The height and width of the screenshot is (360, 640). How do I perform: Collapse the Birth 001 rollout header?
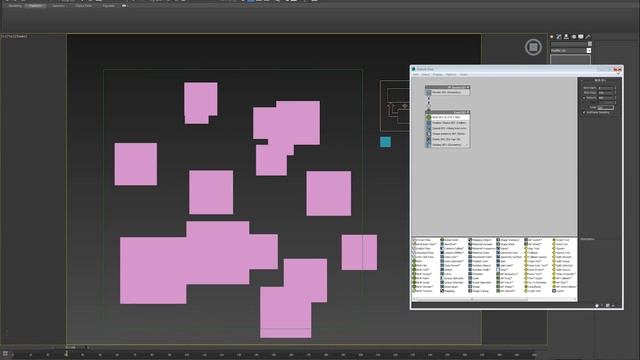[x=600, y=80]
